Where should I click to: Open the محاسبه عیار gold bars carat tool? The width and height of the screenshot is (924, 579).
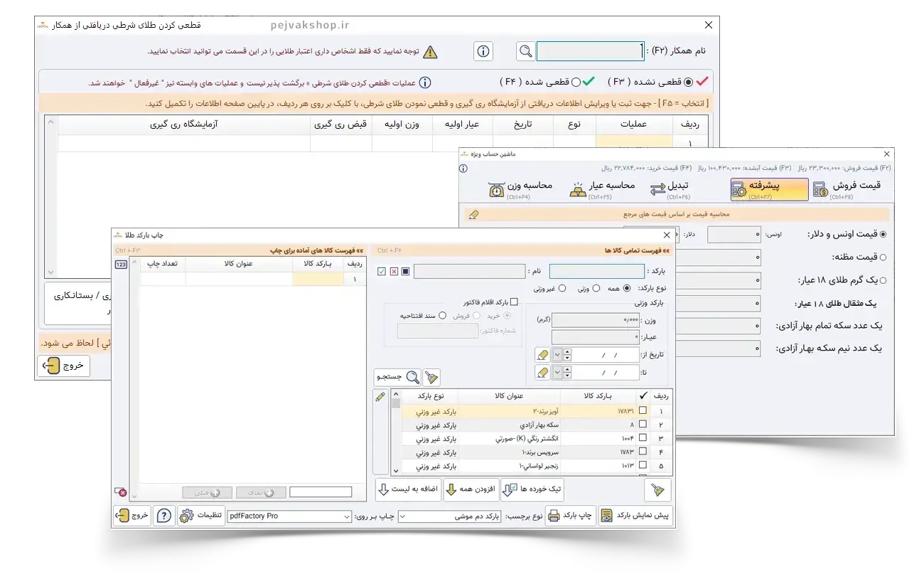(601, 189)
